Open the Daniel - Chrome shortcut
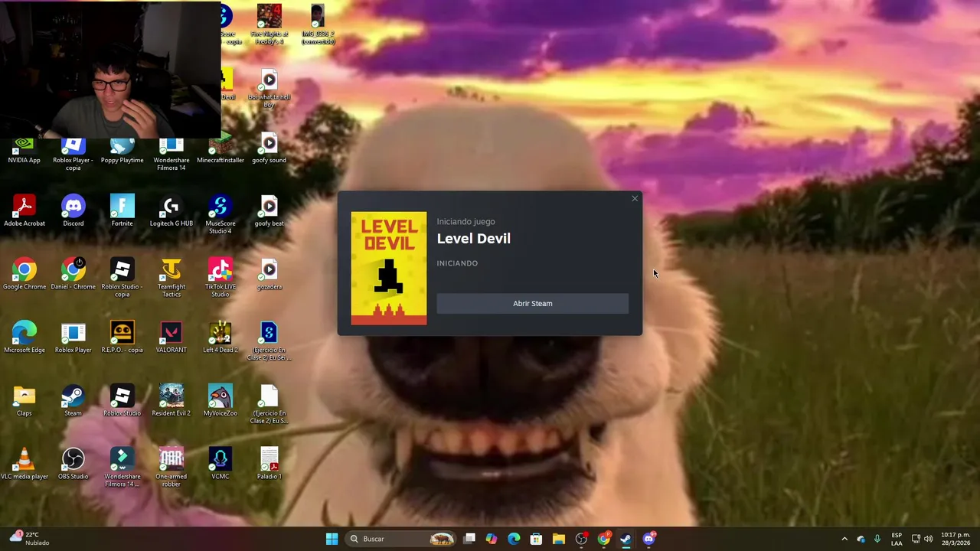 [73, 275]
